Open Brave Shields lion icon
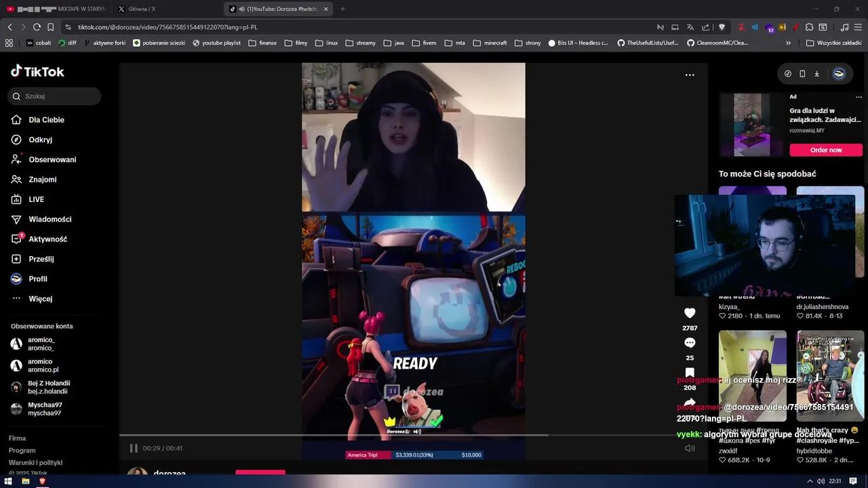 722,27
